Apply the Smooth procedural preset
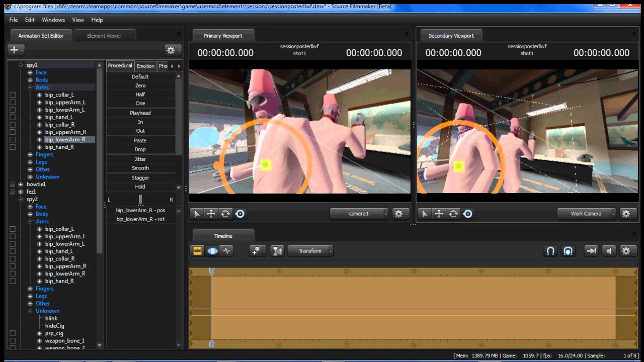This screenshot has width=644, height=362. tap(140, 168)
